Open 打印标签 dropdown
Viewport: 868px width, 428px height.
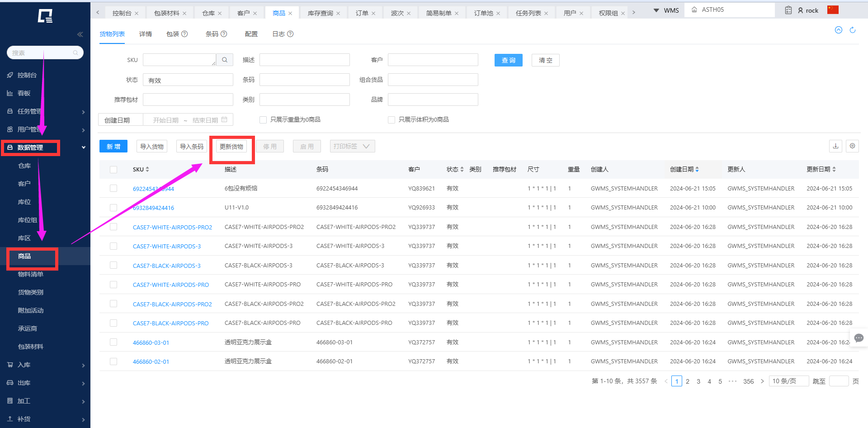(352, 146)
